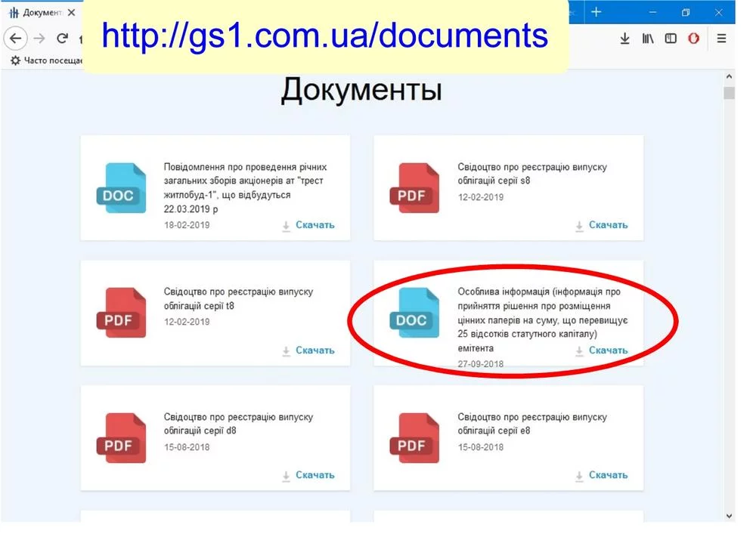Click DOC icon for трест житлобуд-1 notice
Screen dimensions: 756x534
121,188
